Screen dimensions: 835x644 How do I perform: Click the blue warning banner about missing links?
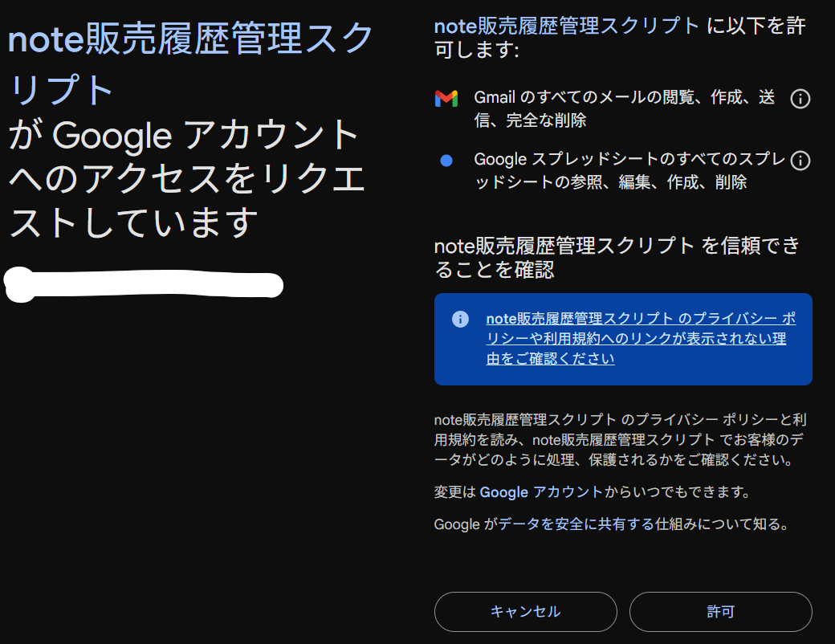tap(622, 339)
